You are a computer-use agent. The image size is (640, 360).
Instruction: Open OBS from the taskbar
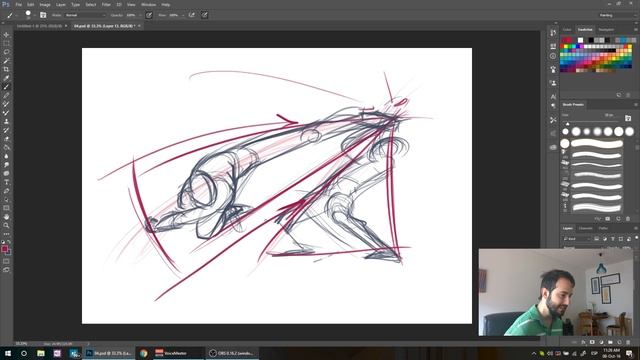231,353
